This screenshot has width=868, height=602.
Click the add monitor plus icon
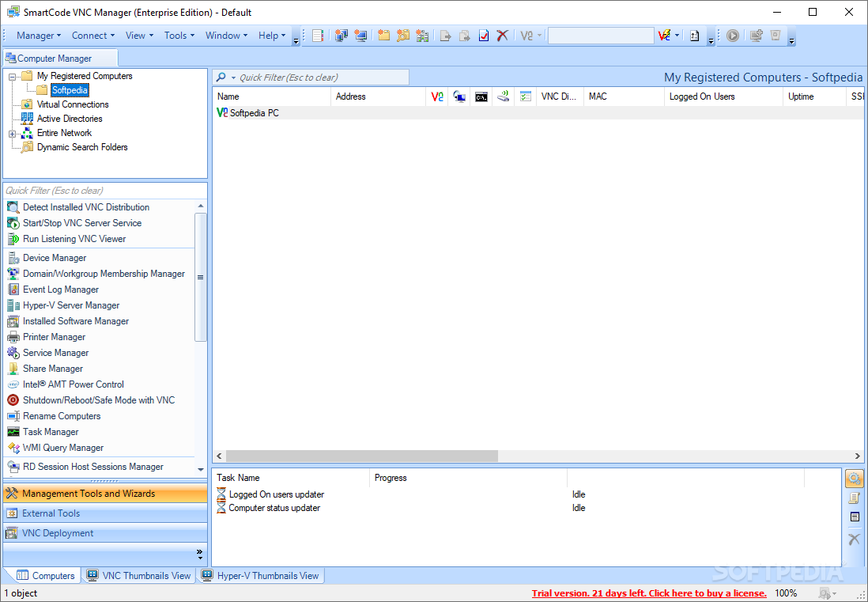click(757, 36)
